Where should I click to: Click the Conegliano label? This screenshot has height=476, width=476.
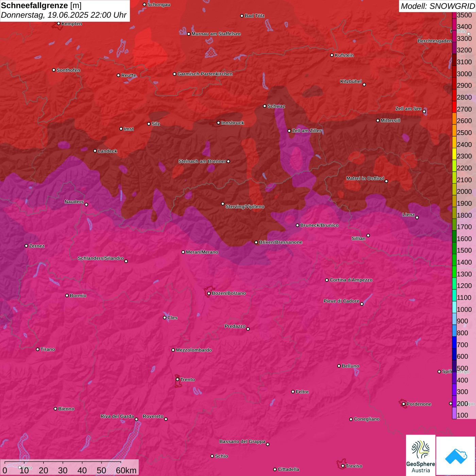point(367,419)
